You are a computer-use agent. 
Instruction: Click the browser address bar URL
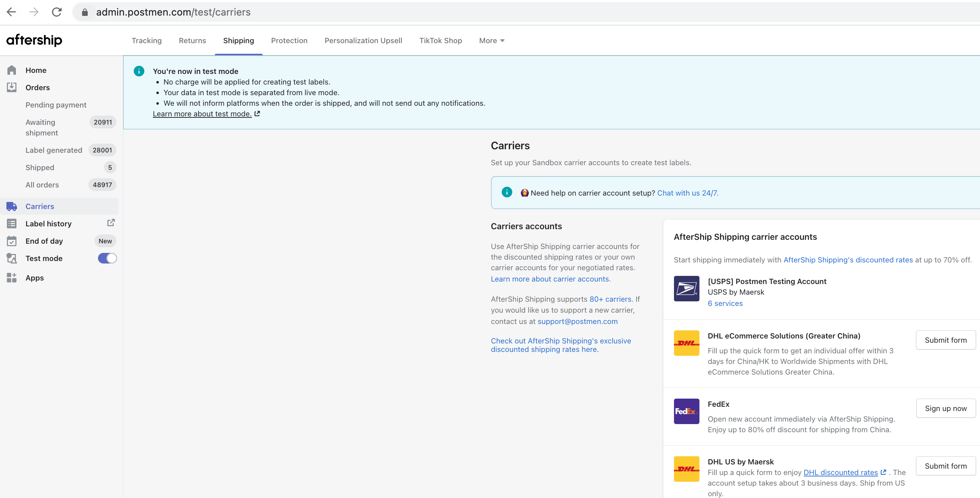(173, 12)
